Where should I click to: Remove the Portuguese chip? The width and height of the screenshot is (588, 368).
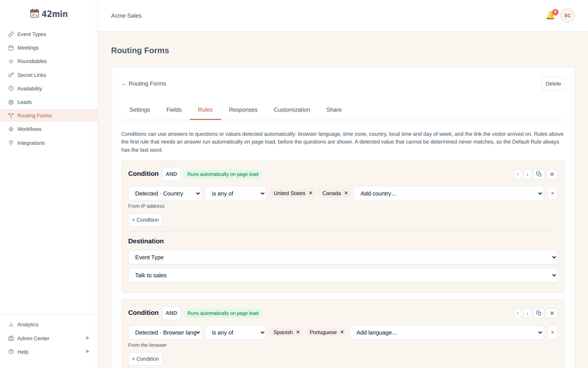click(x=342, y=332)
